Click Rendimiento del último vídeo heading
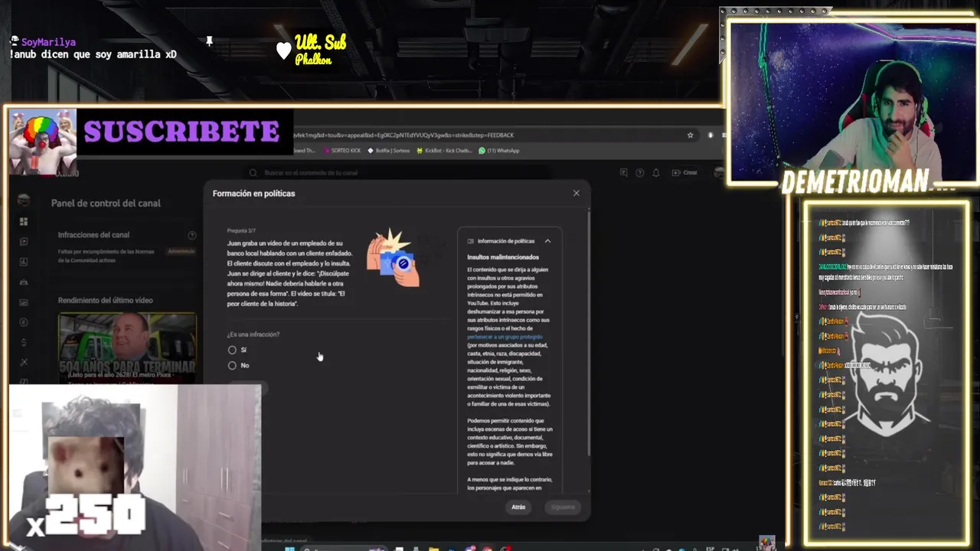 [105, 301]
